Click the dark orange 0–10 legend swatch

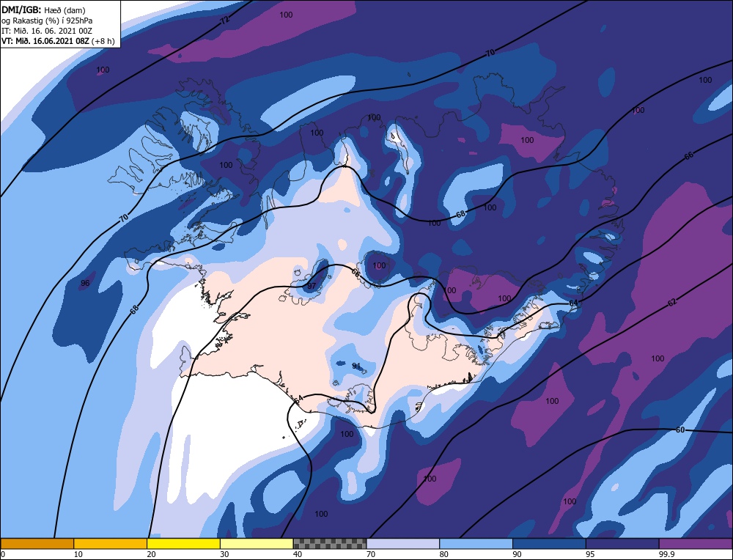[x=37, y=543]
